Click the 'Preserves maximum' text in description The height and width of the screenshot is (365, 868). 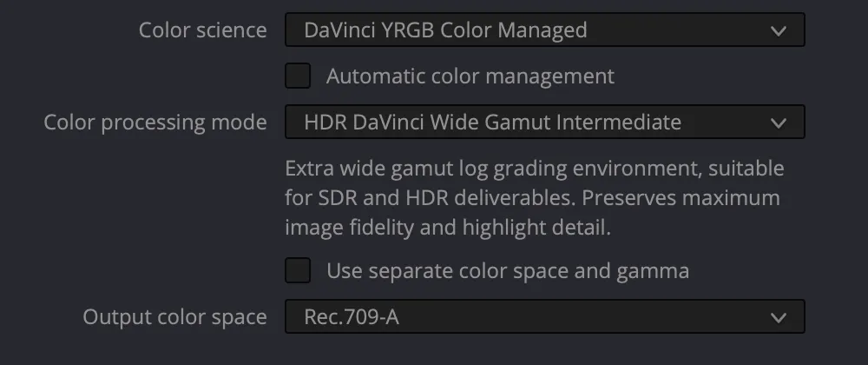click(681, 197)
